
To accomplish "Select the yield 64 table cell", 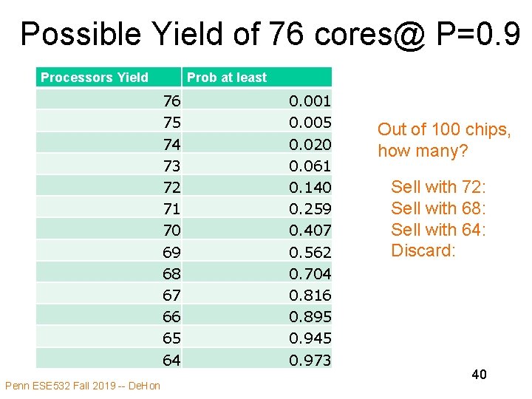I will tap(171, 360).
